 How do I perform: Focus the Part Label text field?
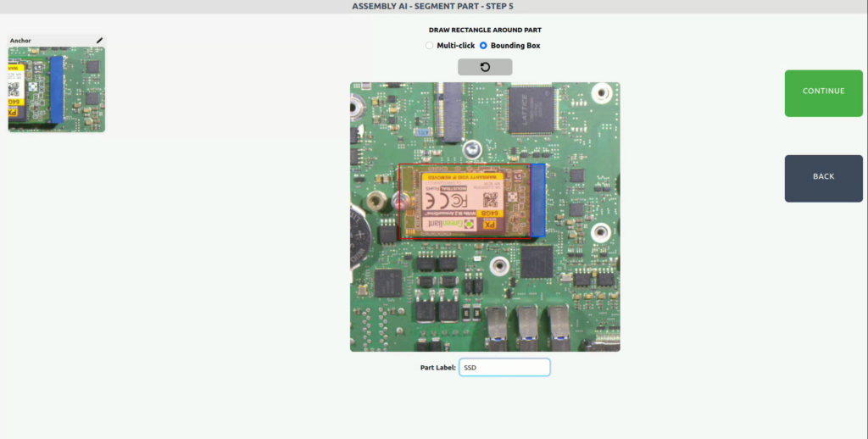tap(504, 368)
